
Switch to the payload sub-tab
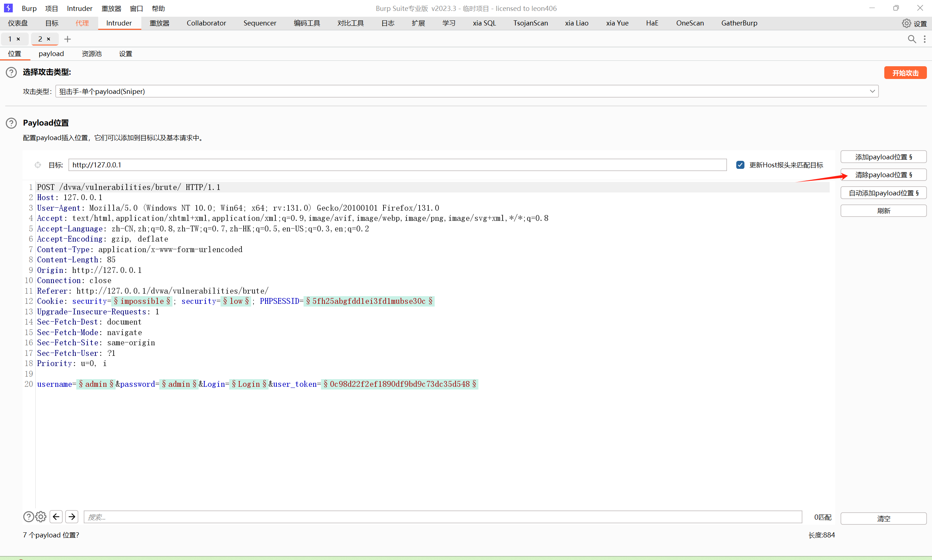coord(51,54)
